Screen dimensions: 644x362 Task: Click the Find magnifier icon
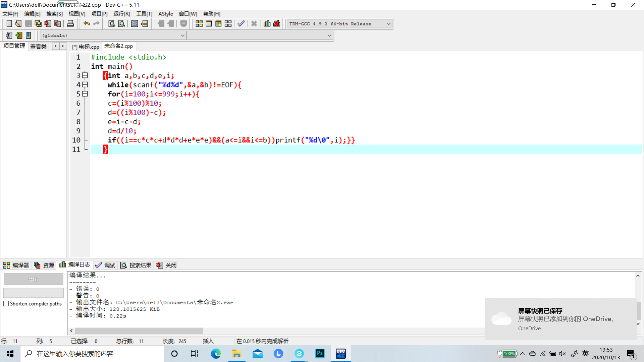[112, 23]
